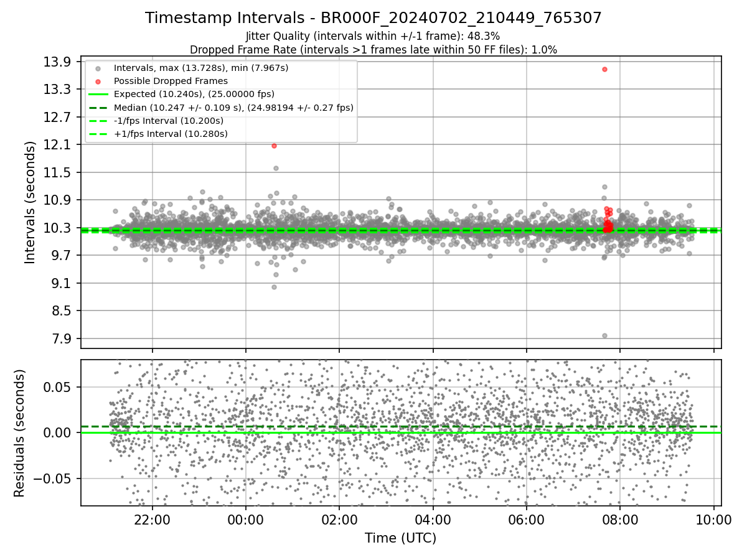Image resolution: width=747 pixels, height=560 pixels.
Task: Click the red dropped-frame point at the 13.7s maximum
Action: 604,69
